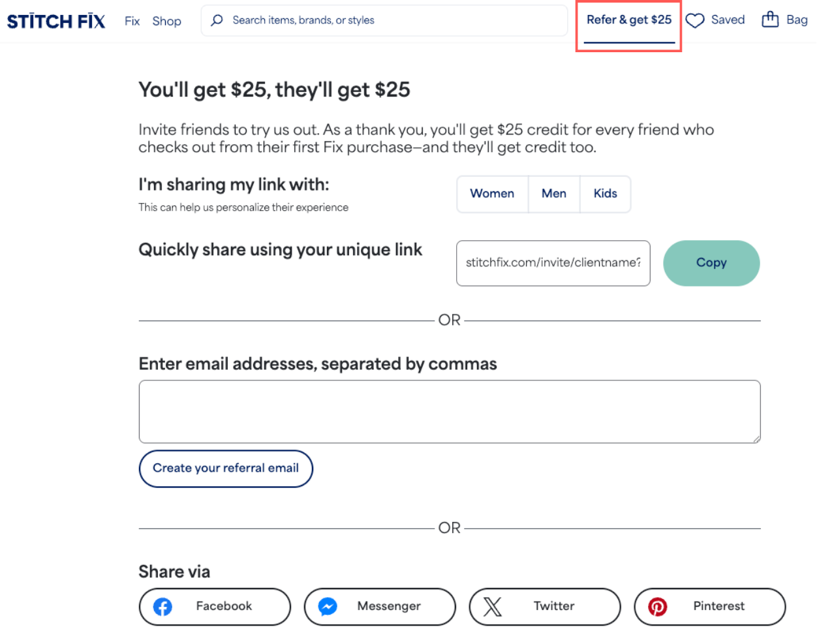Click "Enter email addresses, separated by commas" label

[318, 364]
